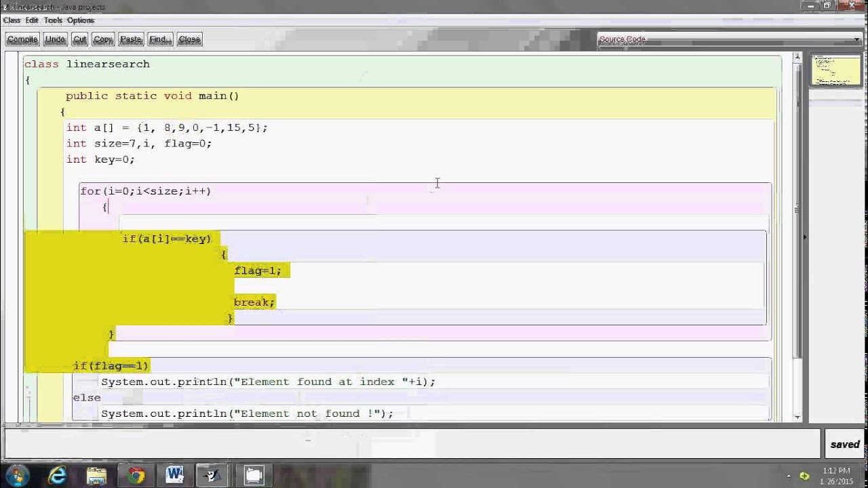
Task: Open the clapperboard taskbar app
Action: [x=254, y=475]
